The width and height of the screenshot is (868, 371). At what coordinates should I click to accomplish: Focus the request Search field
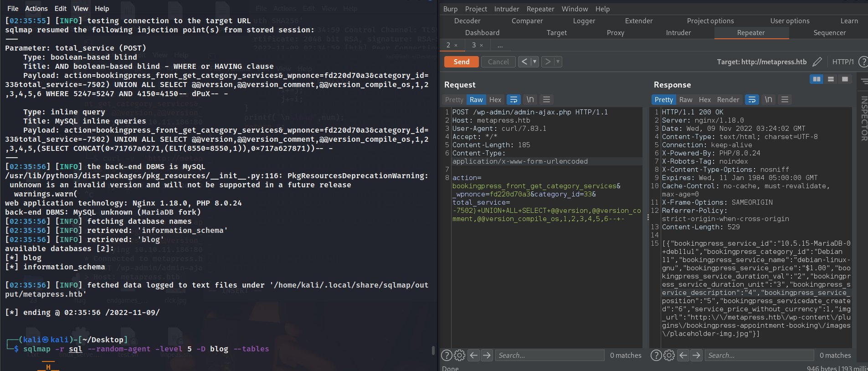550,356
